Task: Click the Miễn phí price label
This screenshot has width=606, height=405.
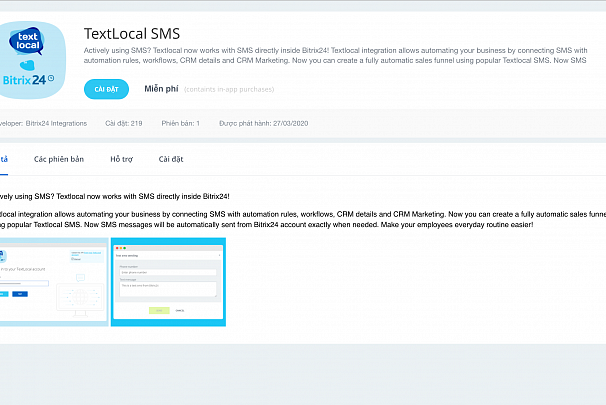Action: 161,89
